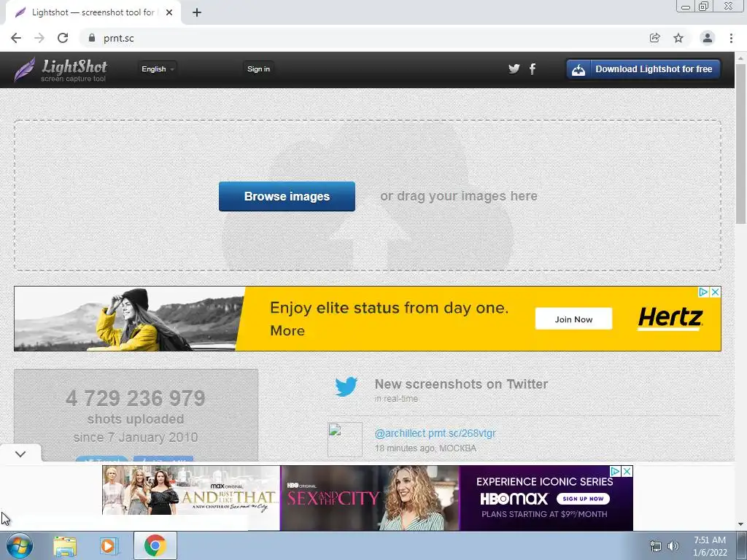This screenshot has width=747, height=560.
Task: Close the Hertz ad with X icon
Action: click(x=715, y=292)
